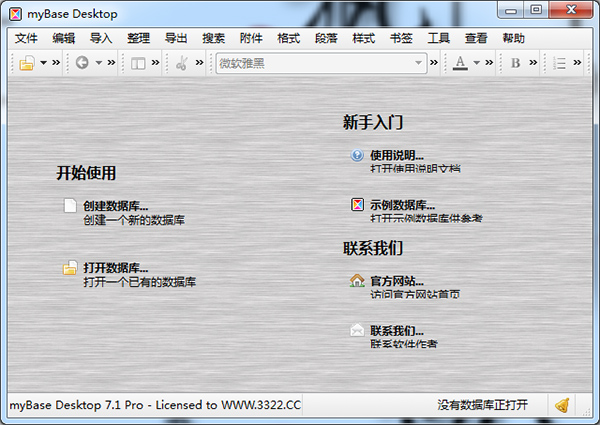
Task: Click the bell icon in status bar
Action: point(562,405)
